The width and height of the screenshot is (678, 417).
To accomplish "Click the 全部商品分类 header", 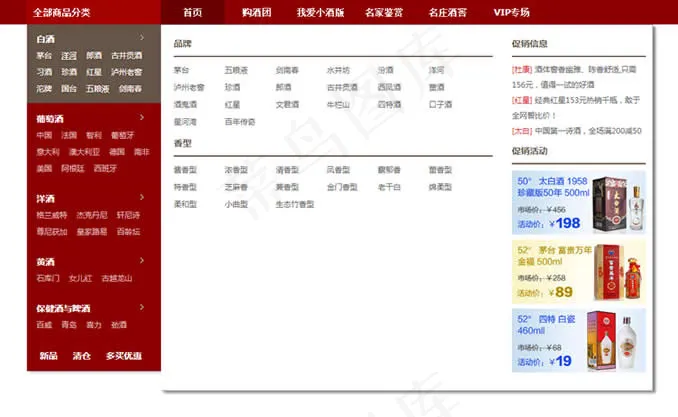I will [62, 12].
